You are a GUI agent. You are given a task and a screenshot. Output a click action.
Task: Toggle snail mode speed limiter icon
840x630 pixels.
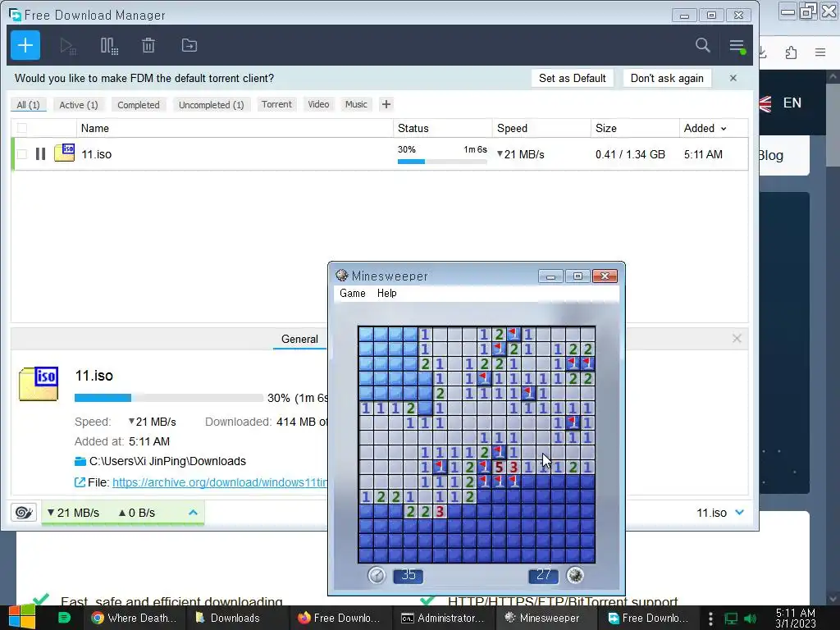[x=24, y=512]
